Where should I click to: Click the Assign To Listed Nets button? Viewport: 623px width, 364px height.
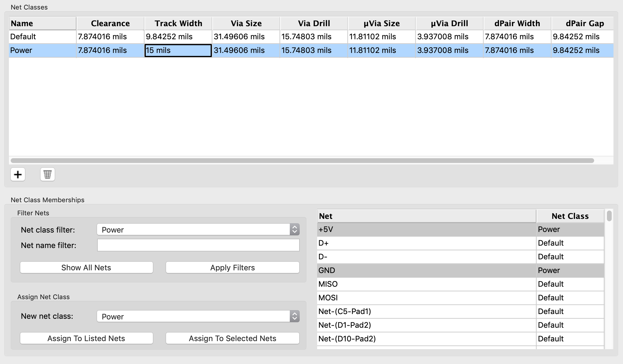click(87, 338)
